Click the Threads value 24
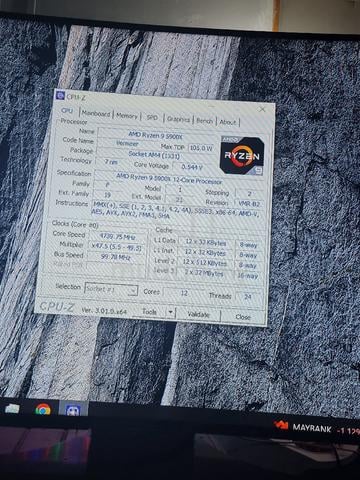 tap(248, 296)
